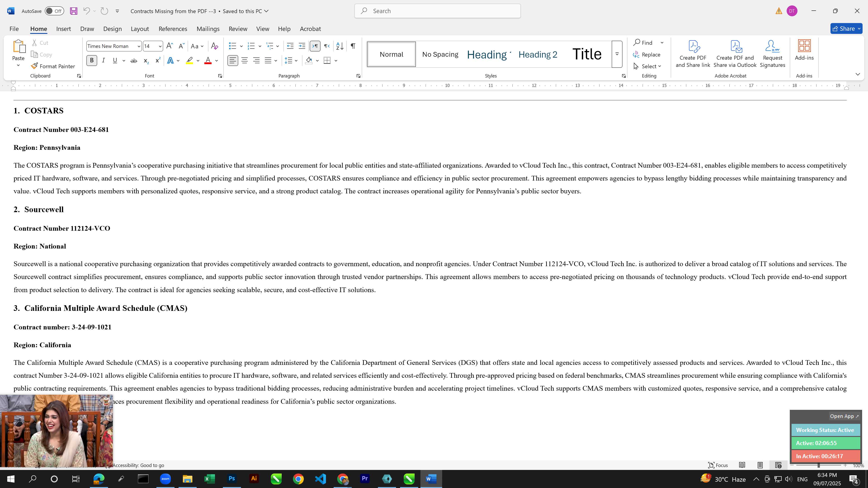Undo the last action
Image resolution: width=868 pixels, height=488 pixels.
[x=86, y=11]
